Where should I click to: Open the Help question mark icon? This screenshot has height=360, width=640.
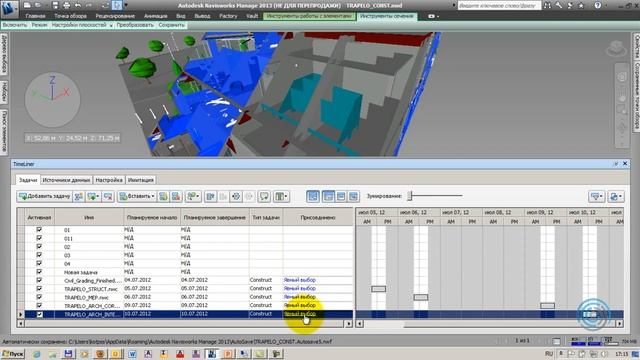[x=598, y=5]
